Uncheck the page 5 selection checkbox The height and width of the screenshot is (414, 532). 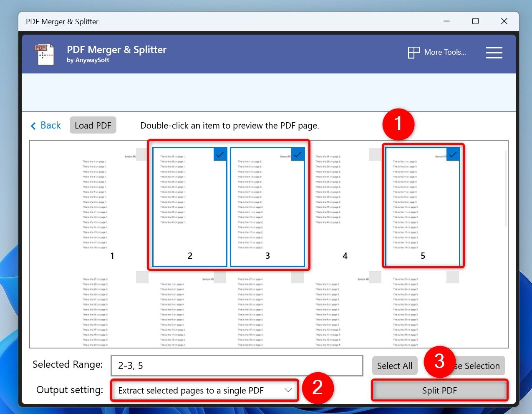(453, 154)
